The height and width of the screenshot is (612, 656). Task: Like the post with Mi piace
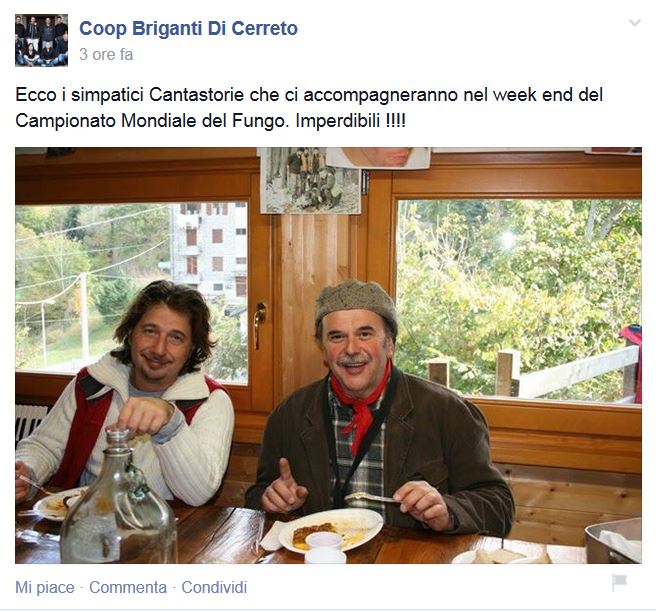45,587
